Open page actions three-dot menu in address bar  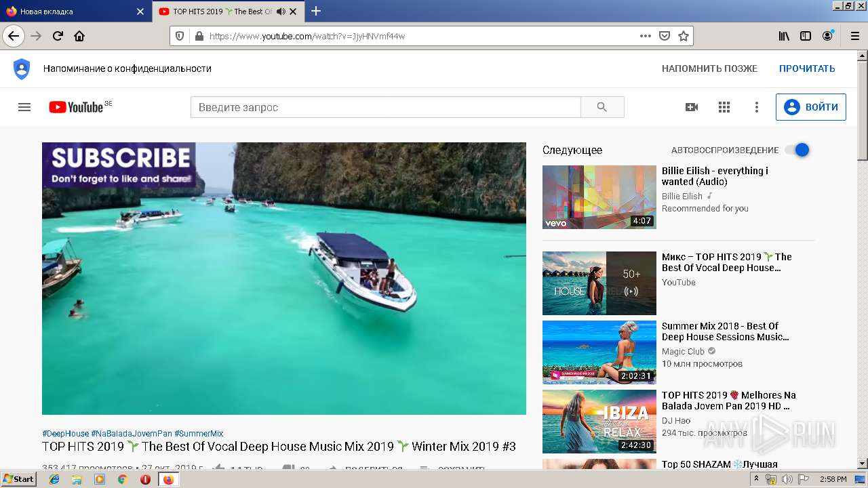pos(646,36)
